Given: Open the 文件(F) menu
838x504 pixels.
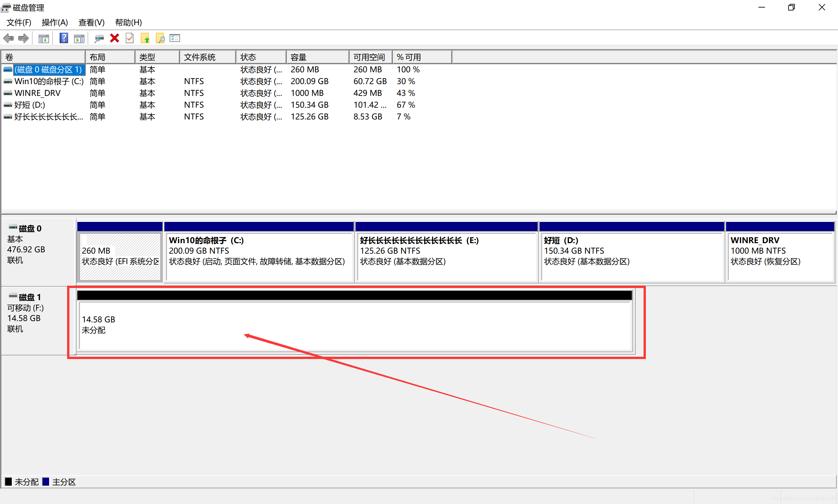Looking at the screenshot, I should (x=19, y=22).
